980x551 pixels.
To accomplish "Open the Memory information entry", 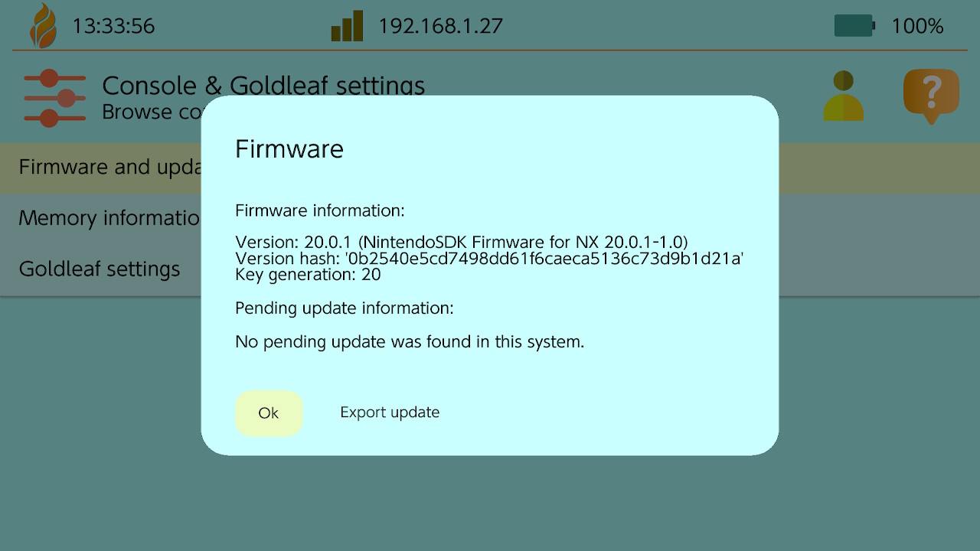I will 107,219.
